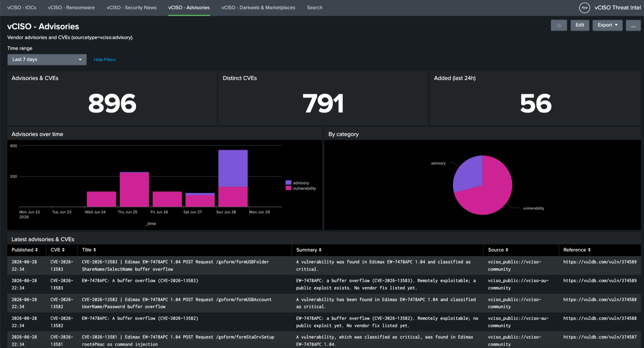Image resolution: width=644 pixels, height=348 pixels.
Task: Click the 'vulnerability' pie chart label
Action: tap(533, 208)
